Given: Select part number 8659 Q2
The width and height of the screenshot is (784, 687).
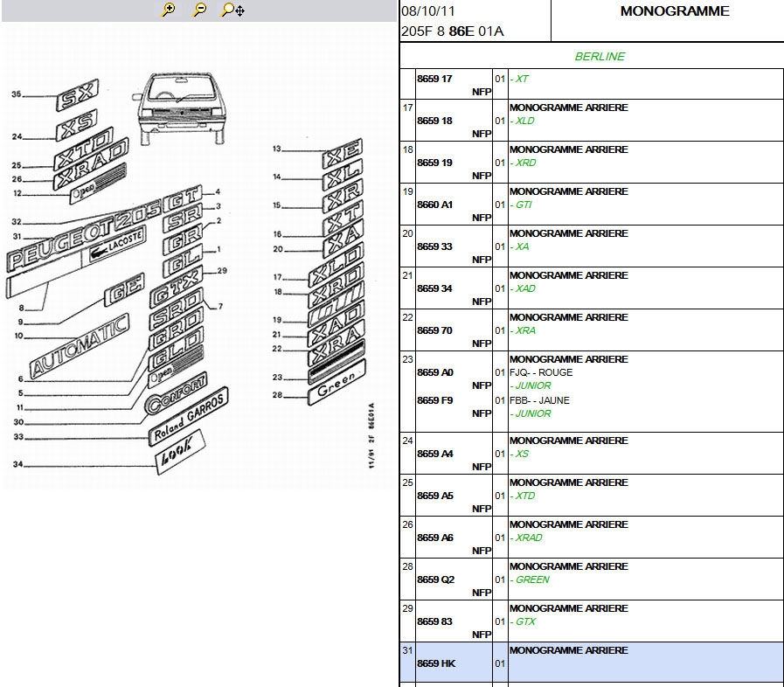Looking at the screenshot, I should coord(435,579).
